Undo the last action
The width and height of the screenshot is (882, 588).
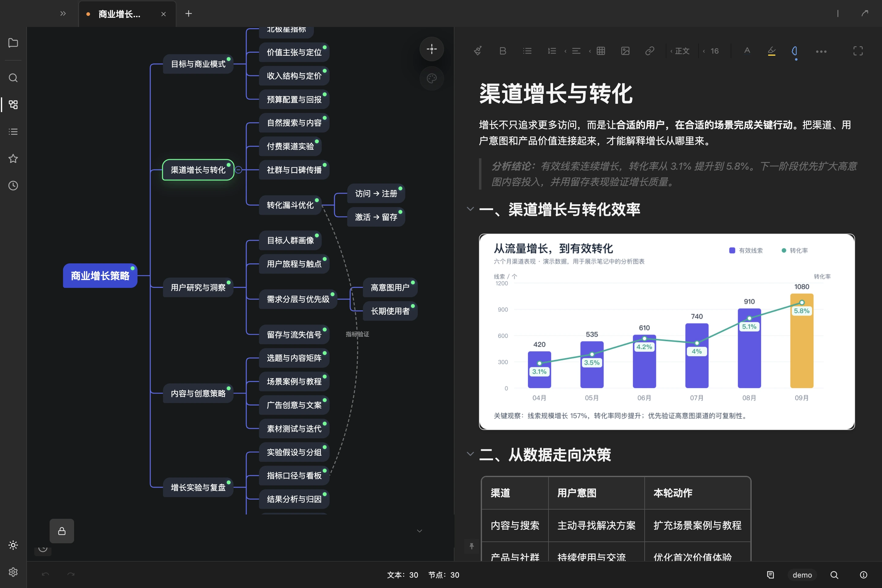[x=45, y=575]
